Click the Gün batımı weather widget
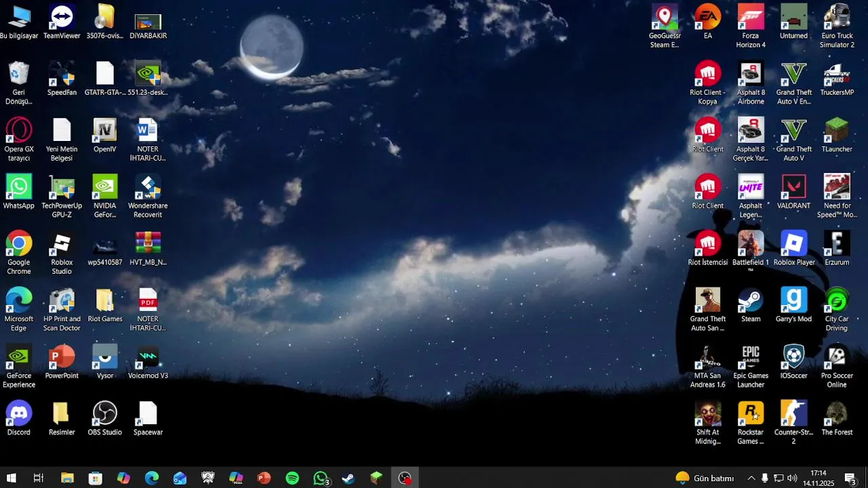868x488 pixels. coord(705,479)
